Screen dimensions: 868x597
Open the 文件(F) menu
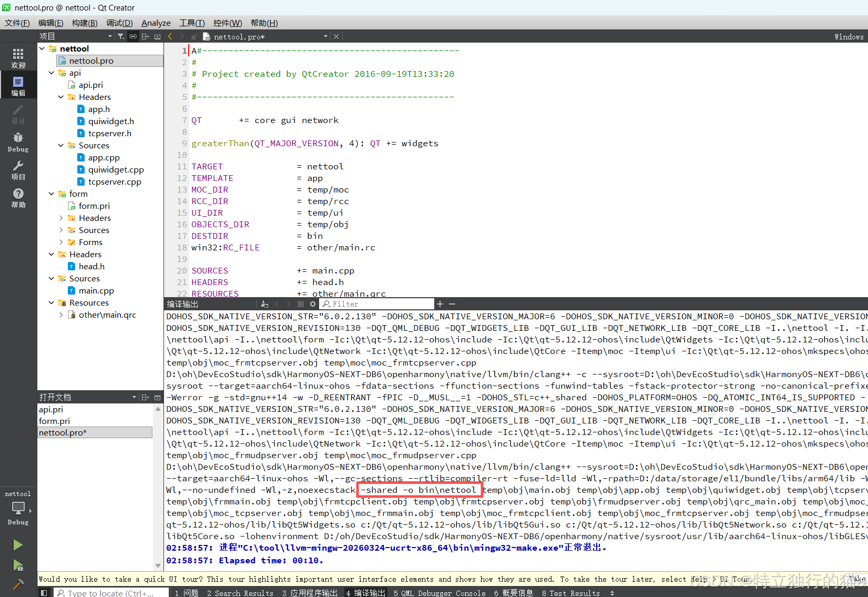(x=17, y=23)
